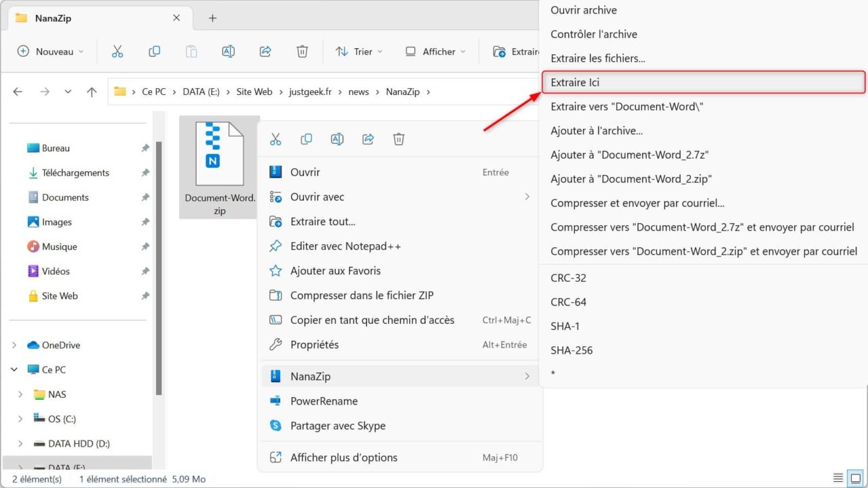Click the Rename icon in the context menu
868x488 pixels.
click(337, 139)
